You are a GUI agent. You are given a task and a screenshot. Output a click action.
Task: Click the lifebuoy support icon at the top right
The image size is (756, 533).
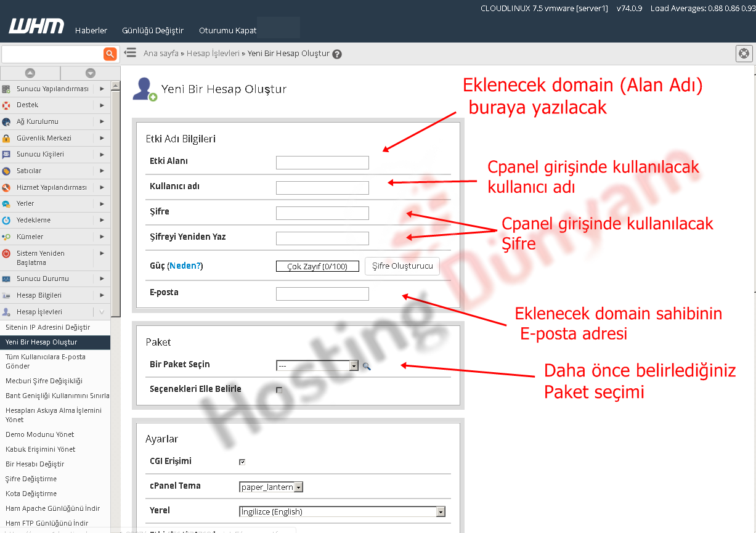pos(744,54)
